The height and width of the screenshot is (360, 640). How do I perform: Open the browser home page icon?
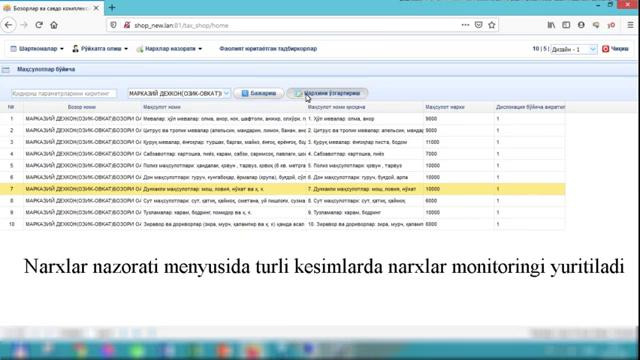[54, 25]
